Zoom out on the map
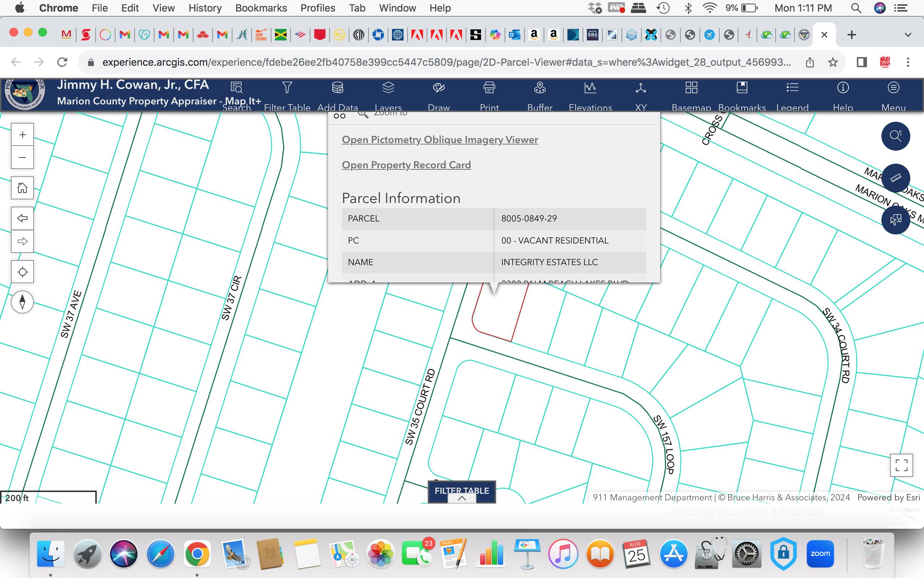 click(x=22, y=157)
